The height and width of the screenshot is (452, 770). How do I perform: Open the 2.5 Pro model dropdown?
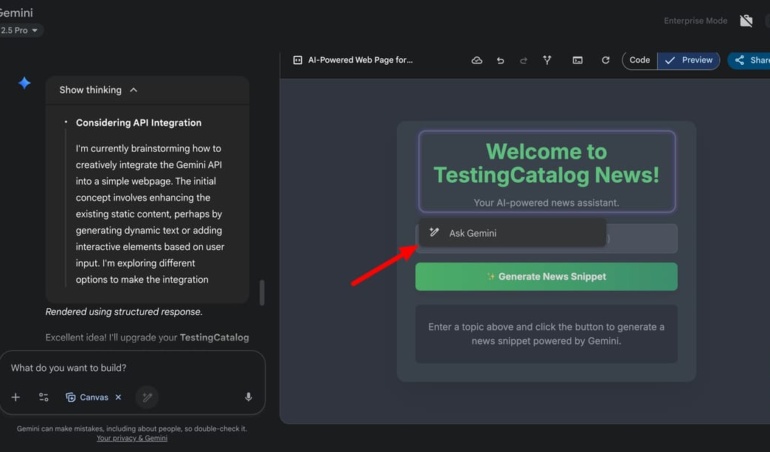coord(20,31)
